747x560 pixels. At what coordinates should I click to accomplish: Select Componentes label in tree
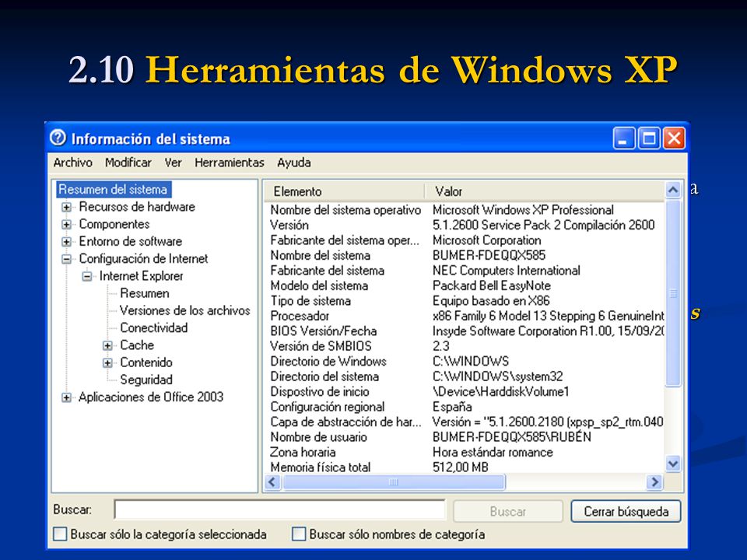coord(114,224)
